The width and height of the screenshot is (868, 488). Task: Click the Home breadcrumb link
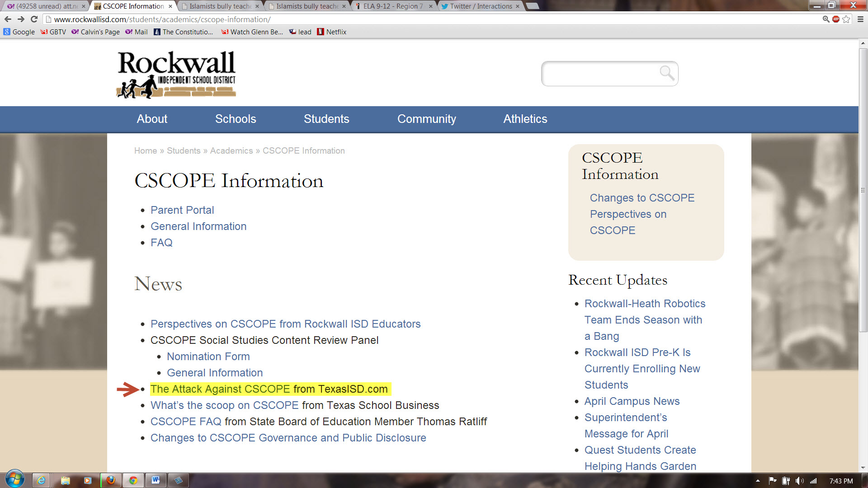pos(146,151)
